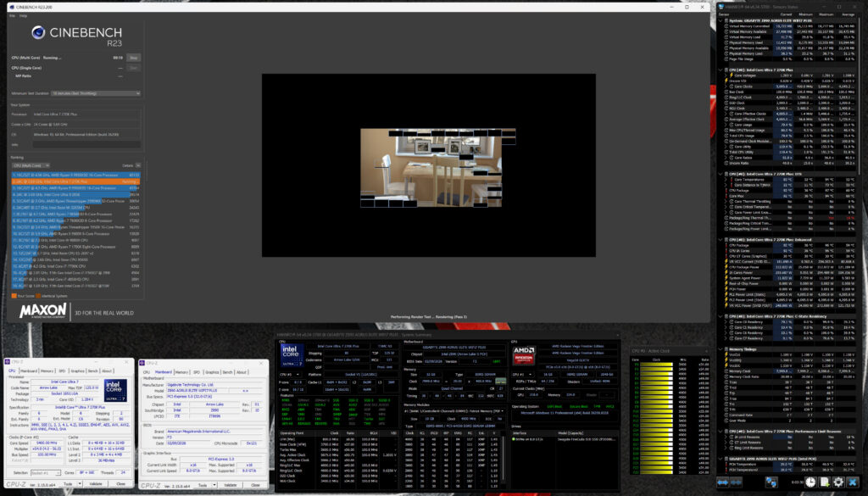Open Minimum Test Duration dropdown
The width and height of the screenshot is (868, 496).
click(96, 93)
